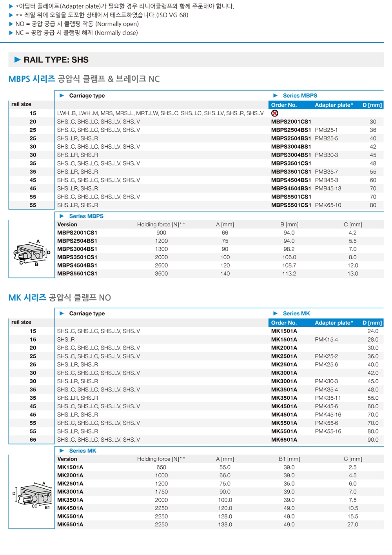
Task: Click adapter plate 'PMK25-2'
Action: (326, 356)
